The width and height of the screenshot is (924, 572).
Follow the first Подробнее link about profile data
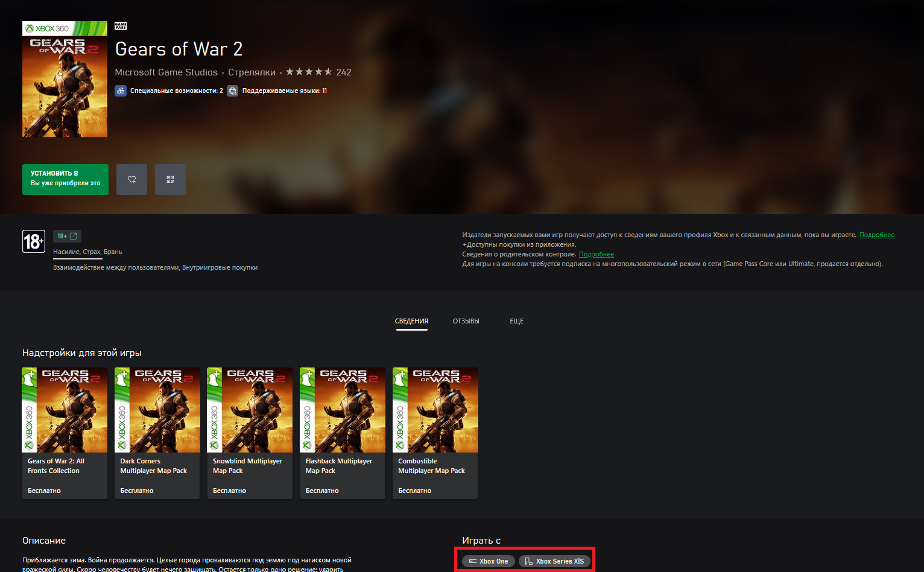tap(876, 235)
